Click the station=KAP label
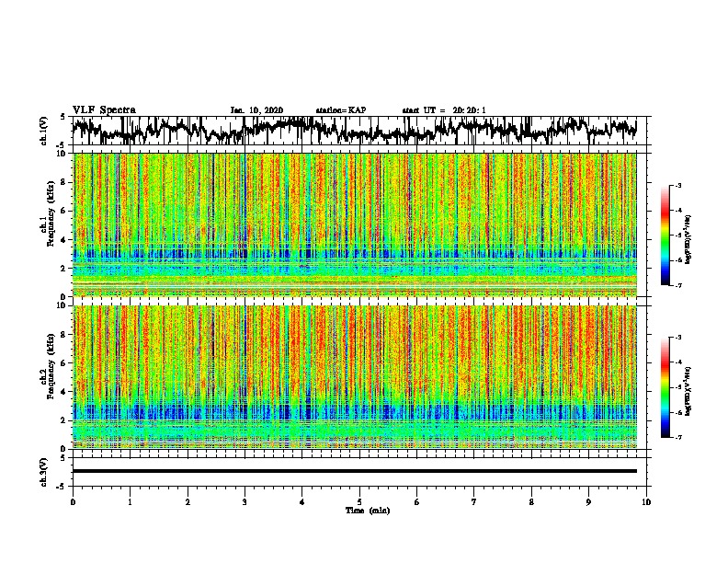The image size is (728, 563). tap(341, 110)
